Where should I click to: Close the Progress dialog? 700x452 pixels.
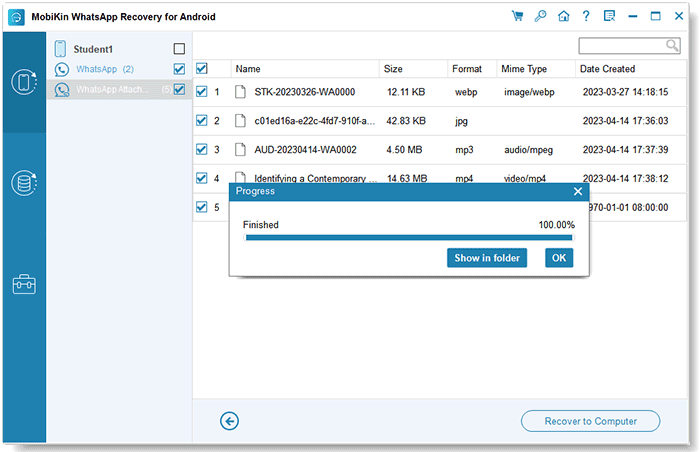[578, 191]
